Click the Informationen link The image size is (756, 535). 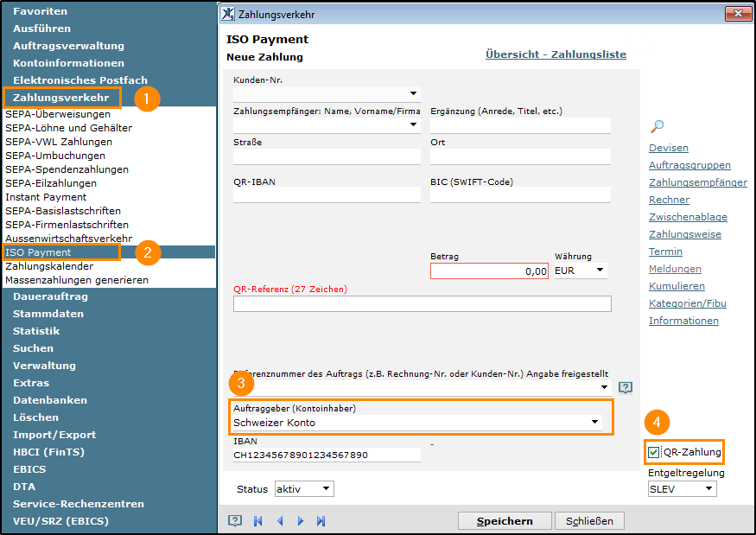(683, 321)
